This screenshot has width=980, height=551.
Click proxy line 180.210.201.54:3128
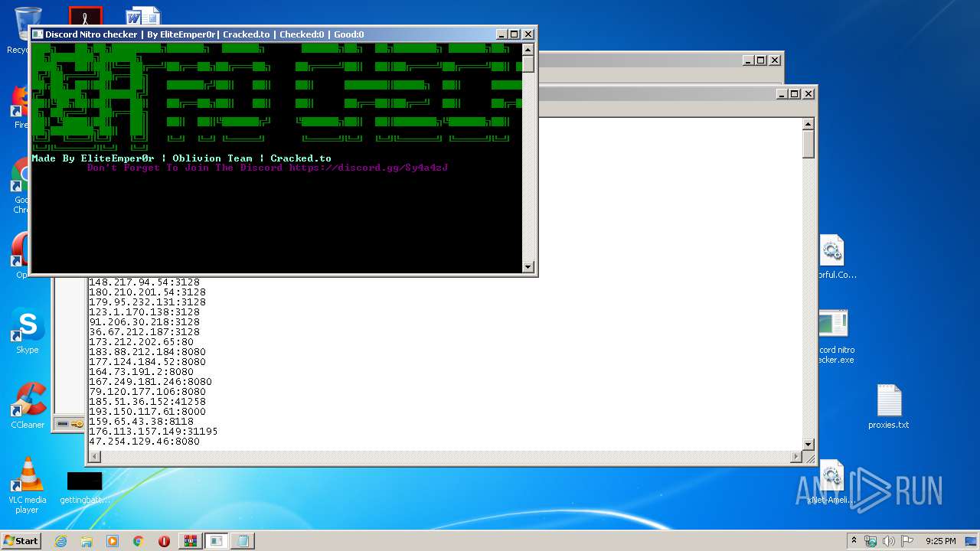pyautogui.click(x=147, y=292)
